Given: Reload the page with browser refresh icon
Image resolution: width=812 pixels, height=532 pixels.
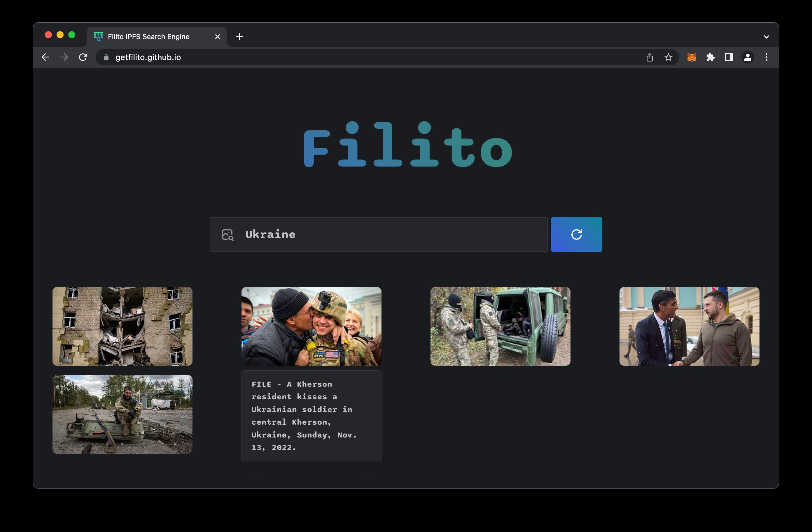Looking at the screenshot, I should coord(83,57).
